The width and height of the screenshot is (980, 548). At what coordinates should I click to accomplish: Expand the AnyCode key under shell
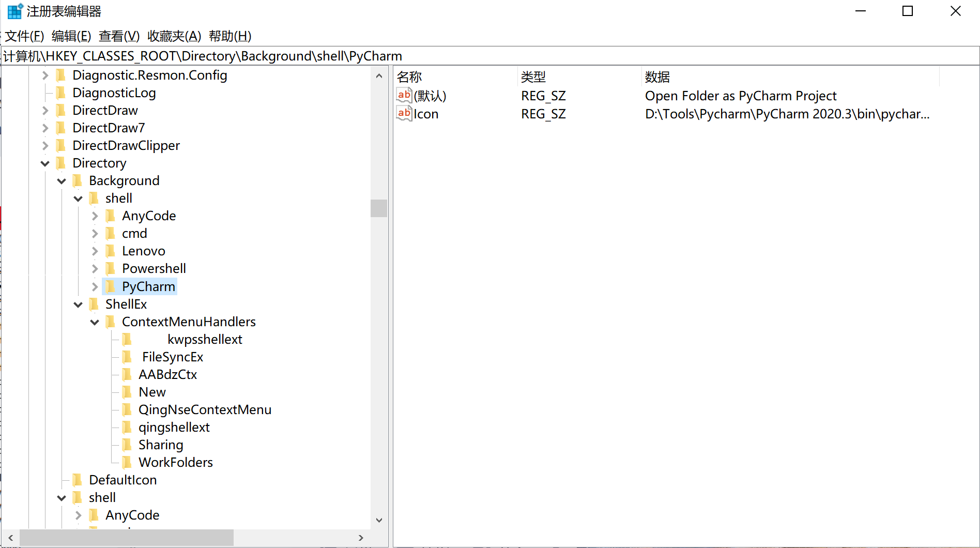[x=95, y=216]
